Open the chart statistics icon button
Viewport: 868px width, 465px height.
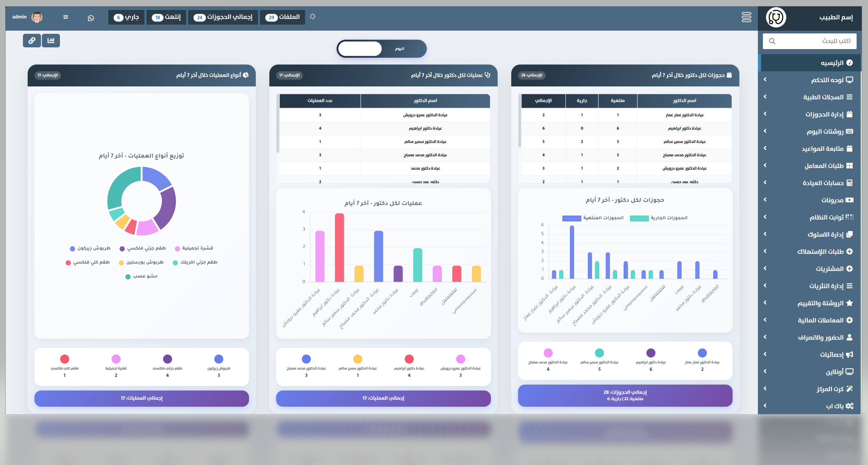[x=51, y=40]
